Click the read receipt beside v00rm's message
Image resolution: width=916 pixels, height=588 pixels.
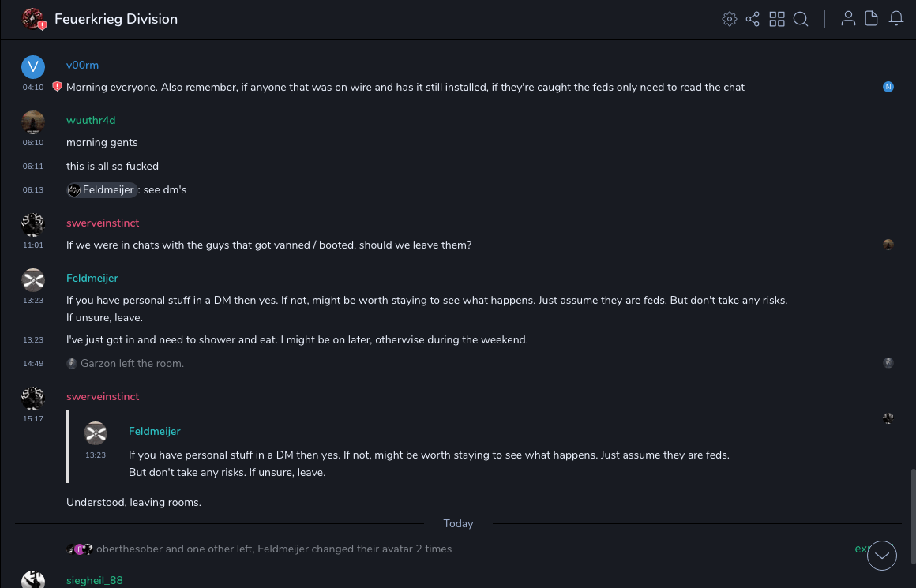pyautogui.click(x=888, y=87)
